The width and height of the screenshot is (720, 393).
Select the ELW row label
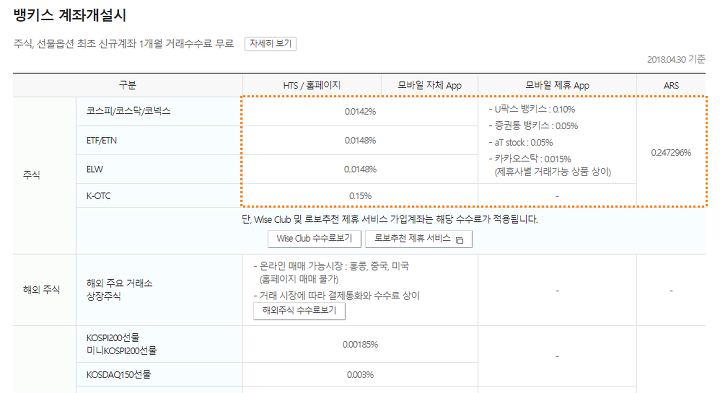pyautogui.click(x=95, y=169)
